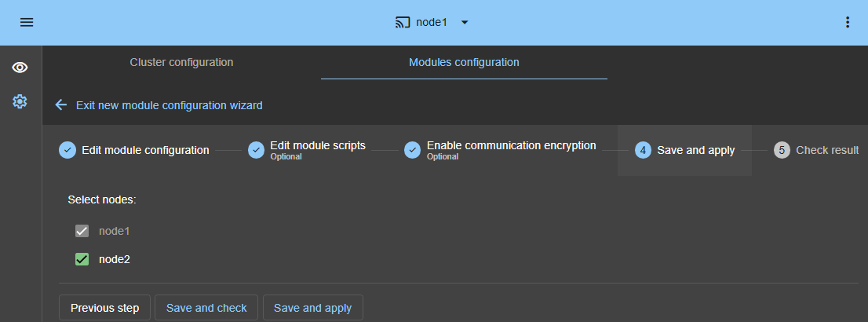
Task: Select the eye overview sidebar icon
Action: click(x=20, y=68)
